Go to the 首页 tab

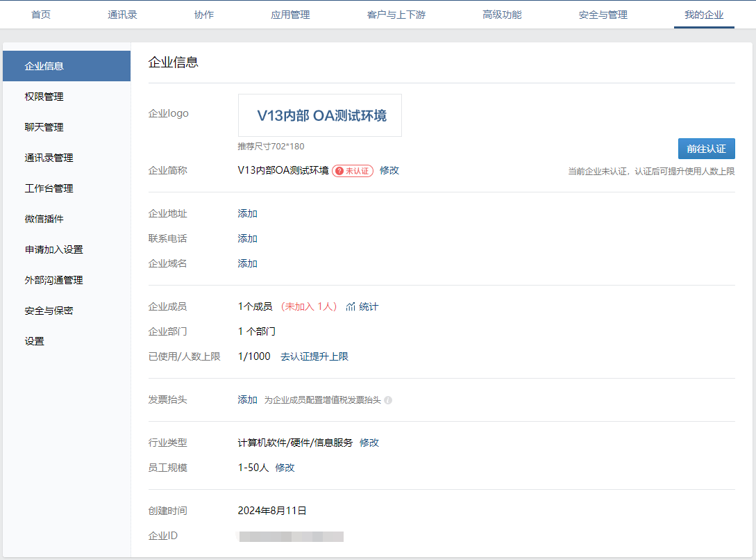41,15
